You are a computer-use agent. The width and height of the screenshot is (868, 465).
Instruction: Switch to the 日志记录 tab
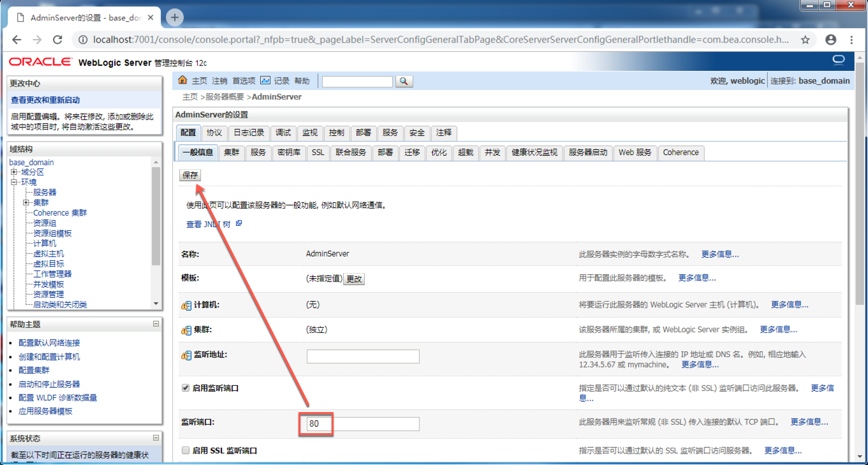[x=249, y=133]
